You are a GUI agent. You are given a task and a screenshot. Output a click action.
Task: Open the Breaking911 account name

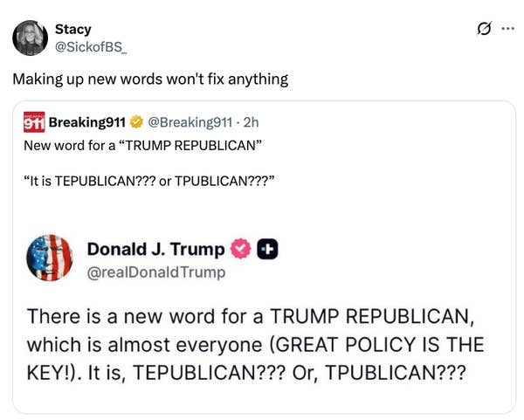coord(87,121)
